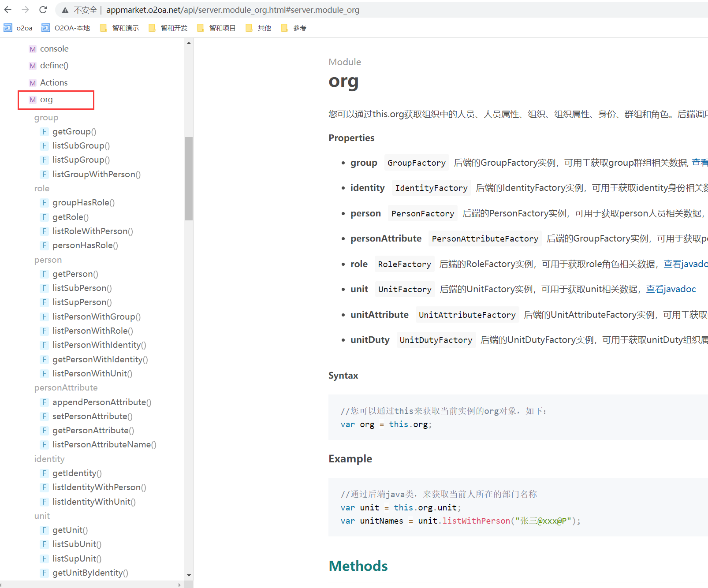This screenshot has width=708, height=588.
Task: Click the insecure site warning icon
Action: 65,10
